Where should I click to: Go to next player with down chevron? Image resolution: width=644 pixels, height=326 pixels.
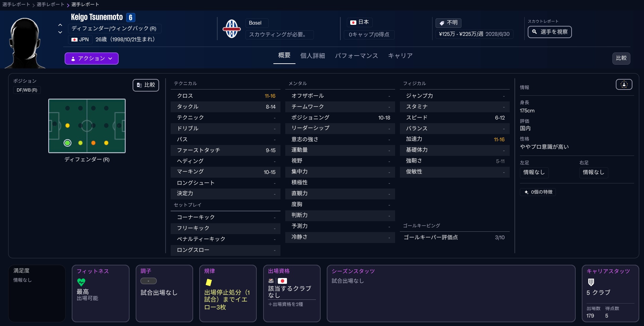tap(60, 32)
